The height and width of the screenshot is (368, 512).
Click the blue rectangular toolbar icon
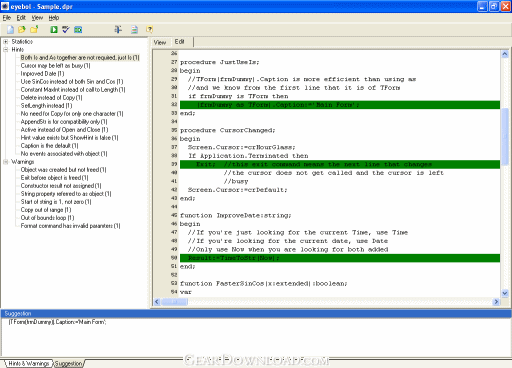(78, 30)
